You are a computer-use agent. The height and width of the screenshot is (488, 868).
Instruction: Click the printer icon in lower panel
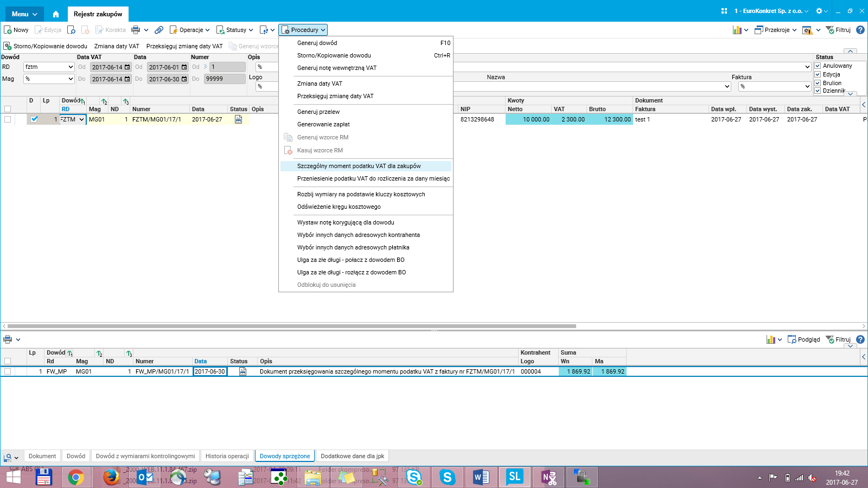tap(8, 339)
